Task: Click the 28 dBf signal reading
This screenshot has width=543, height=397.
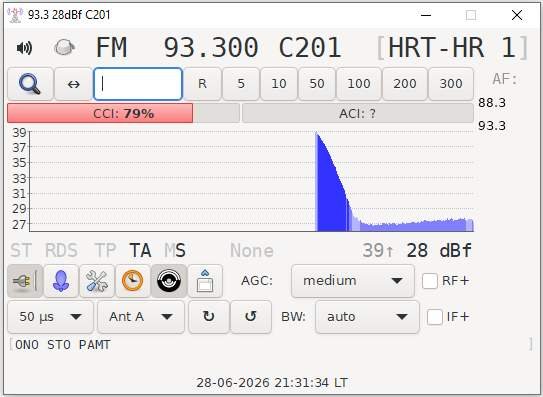Action: tap(439, 250)
